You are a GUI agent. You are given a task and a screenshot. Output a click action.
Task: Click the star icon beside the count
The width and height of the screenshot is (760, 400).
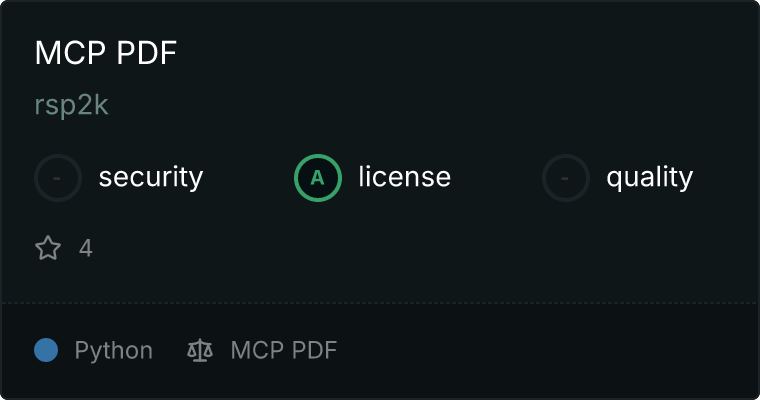click(48, 248)
